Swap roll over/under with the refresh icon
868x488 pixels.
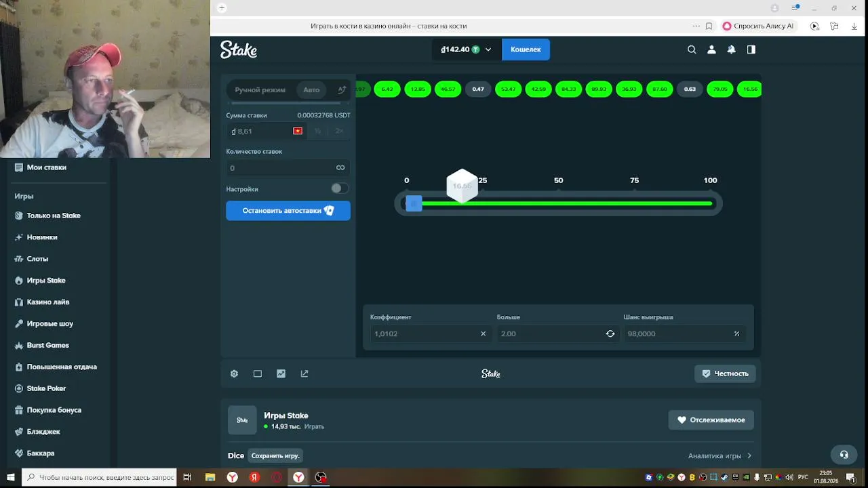pos(610,333)
